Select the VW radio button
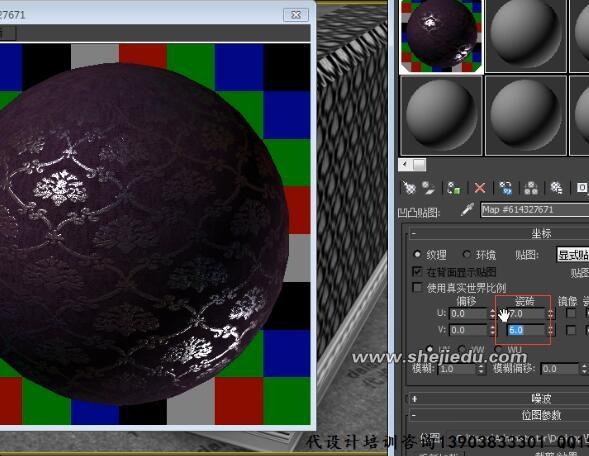This screenshot has width=589, height=456. 462,349
